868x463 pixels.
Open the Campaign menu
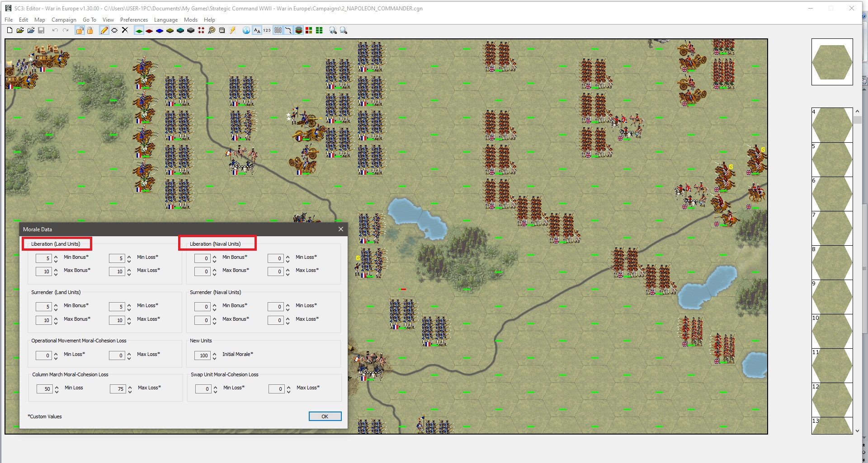click(64, 20)
